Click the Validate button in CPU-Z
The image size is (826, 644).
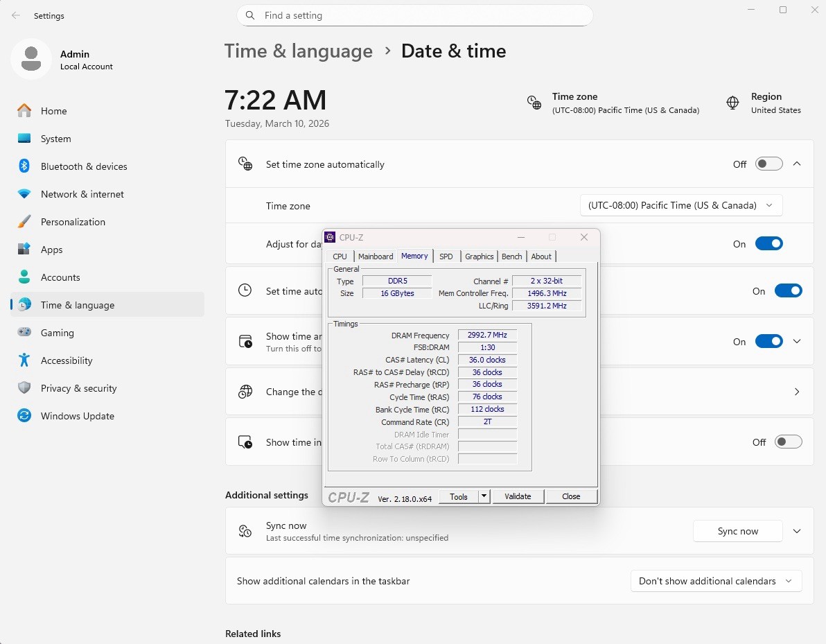pyautogui.click(x=518, y=496)
